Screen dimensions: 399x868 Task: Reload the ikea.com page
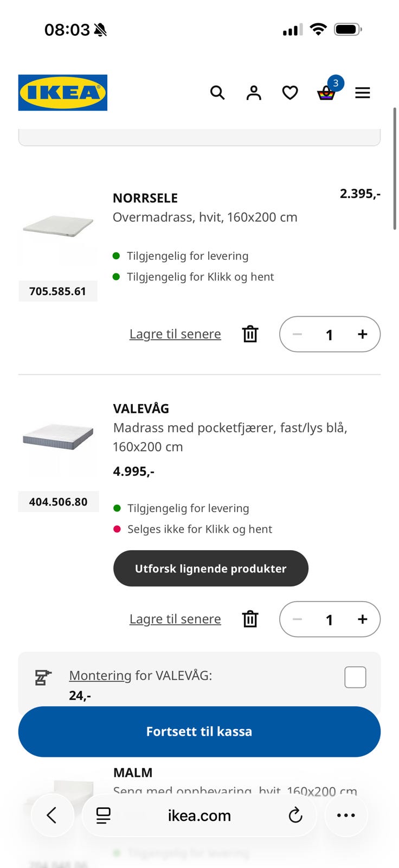[x=295, y=815]
